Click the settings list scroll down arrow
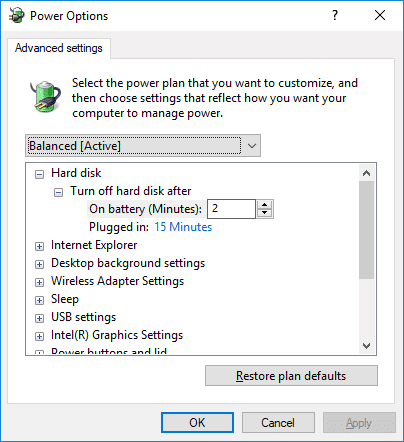 click(367, 346)
